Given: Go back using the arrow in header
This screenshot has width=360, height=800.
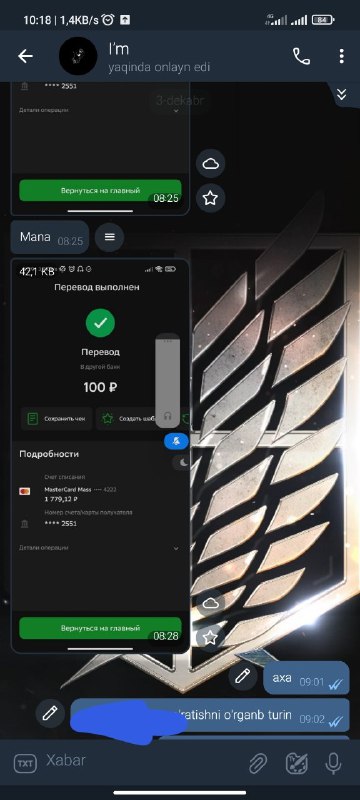Looking at the screenshot, I should (x=25, y=57).
